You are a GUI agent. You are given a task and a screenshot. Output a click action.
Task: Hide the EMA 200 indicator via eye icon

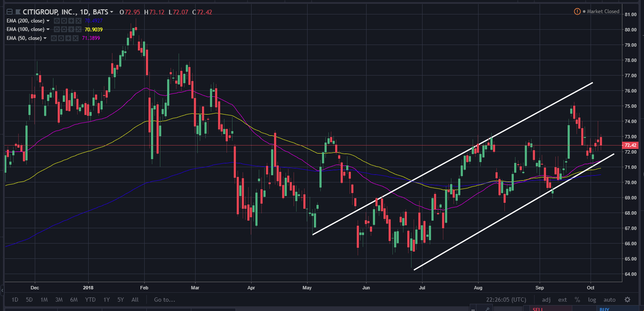pyautogui.click(x=56, y=21)
